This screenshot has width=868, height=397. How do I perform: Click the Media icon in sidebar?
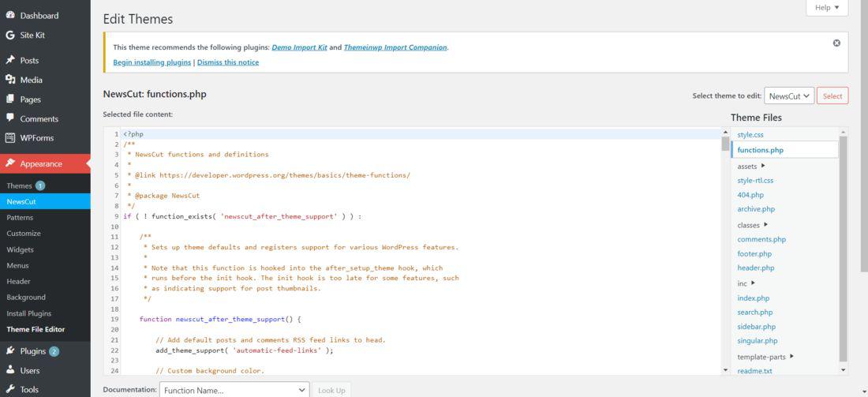pos(10,80)
